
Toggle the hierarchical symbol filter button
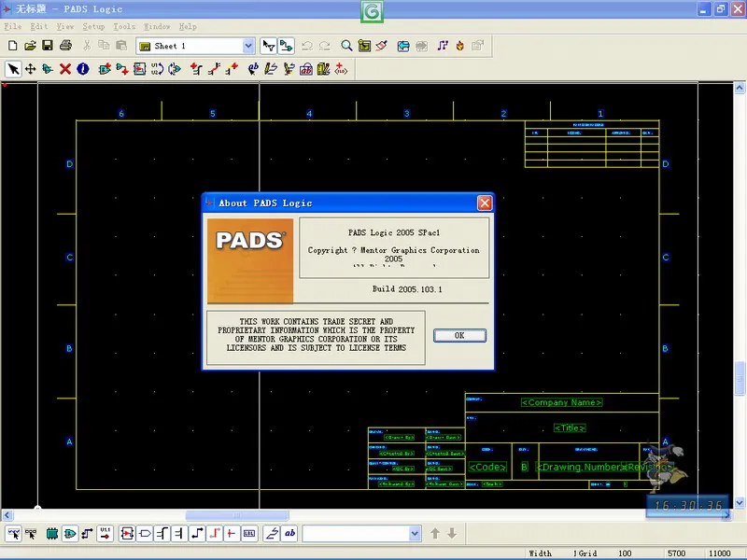127,534
